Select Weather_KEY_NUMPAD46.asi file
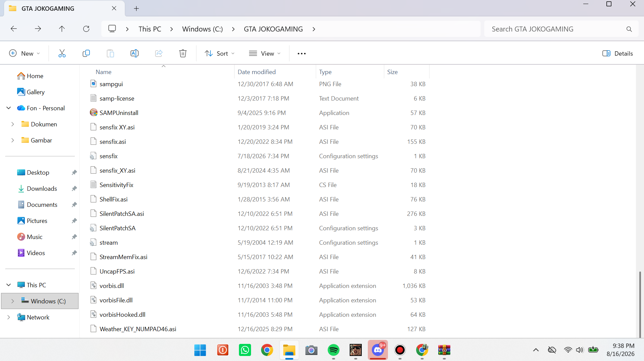Image resolution: width=644 pixels, height=361 pixels. coord(138,329)
